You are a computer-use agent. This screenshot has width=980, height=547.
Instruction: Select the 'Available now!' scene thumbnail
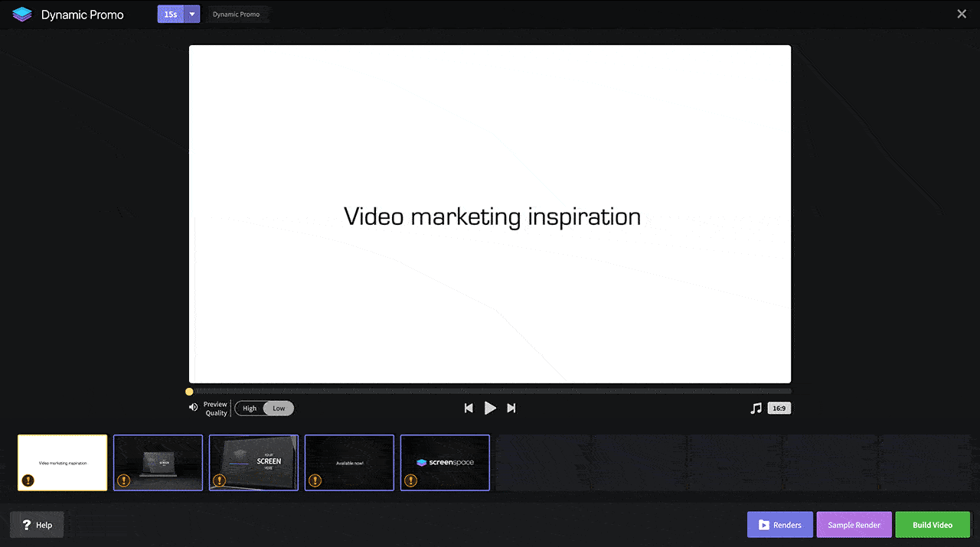tap(349, 462)
